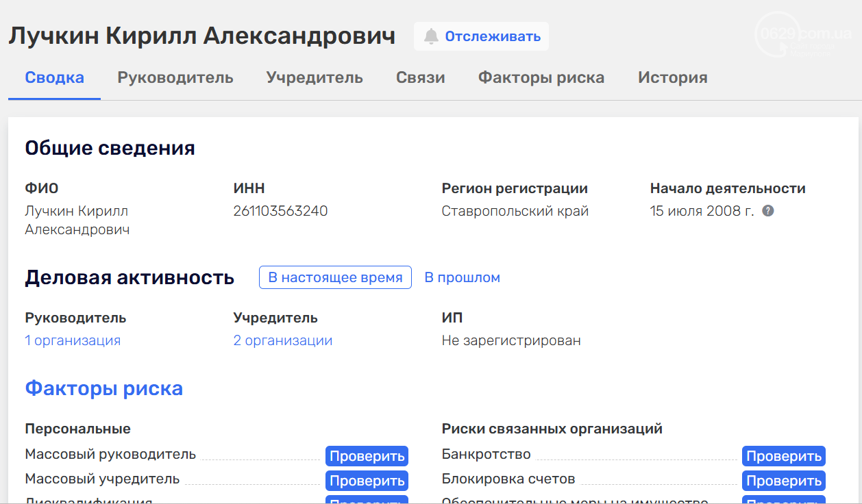Click the question mark icon next to the start date

point(768,211)
